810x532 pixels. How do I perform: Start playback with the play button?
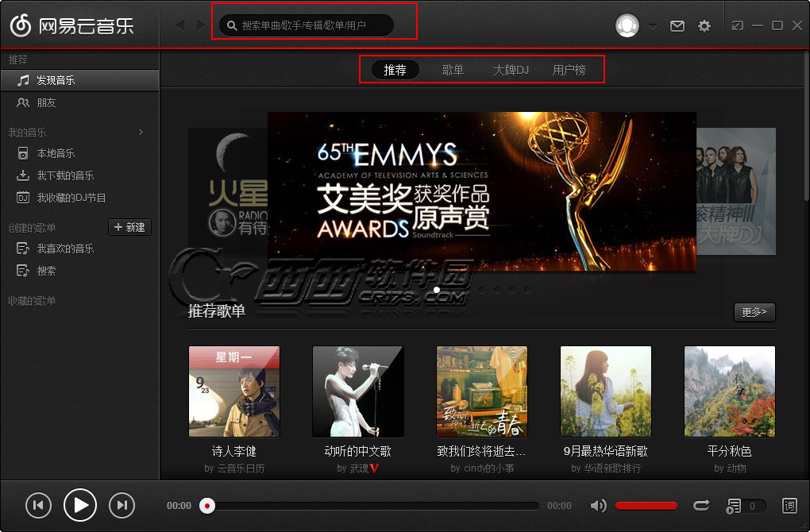[x=80, y=505]
